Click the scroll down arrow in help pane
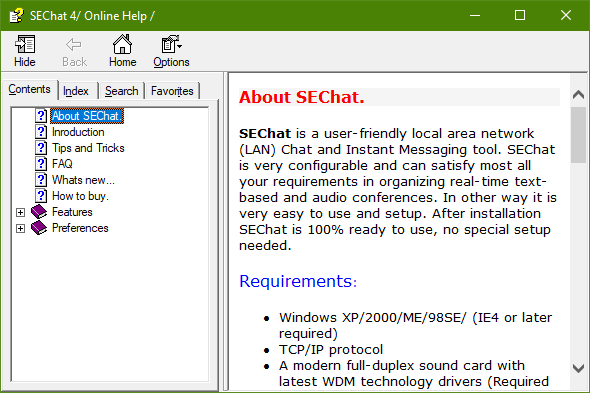The image size is (590, 393). pyautogui.click(x=578, y=368)
